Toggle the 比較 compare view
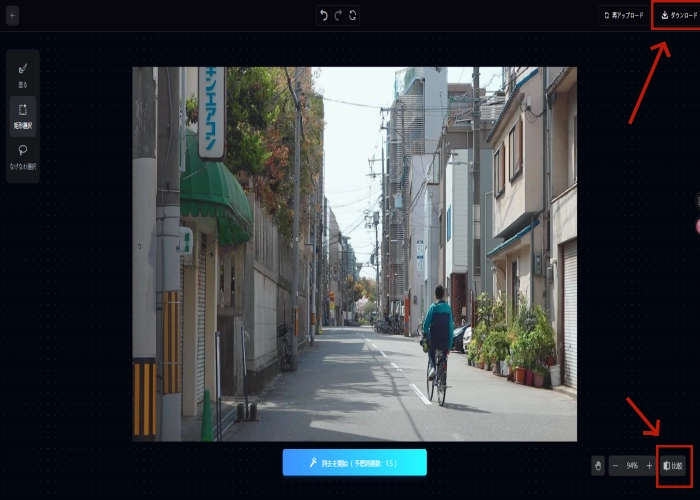The width and height of the screenshot is (700, 500). 673,466
